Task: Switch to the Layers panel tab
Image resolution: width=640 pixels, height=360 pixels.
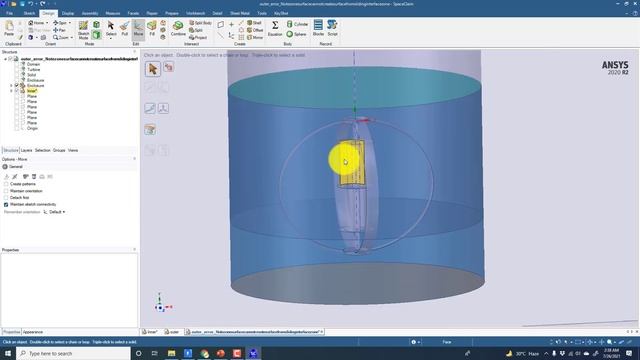Action: (26, 150)
